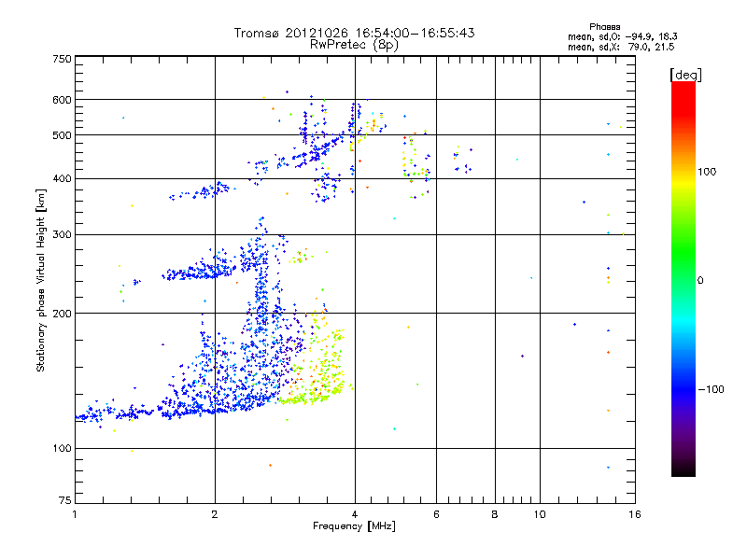Screen dimensions: 747x560
Task: Click the "[deg]" colorbar unit label
Action: coord(685,75)
